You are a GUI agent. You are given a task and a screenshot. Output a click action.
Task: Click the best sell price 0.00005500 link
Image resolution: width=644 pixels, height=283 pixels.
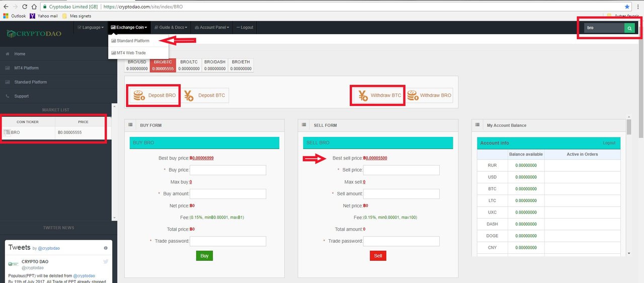(375, 158)
